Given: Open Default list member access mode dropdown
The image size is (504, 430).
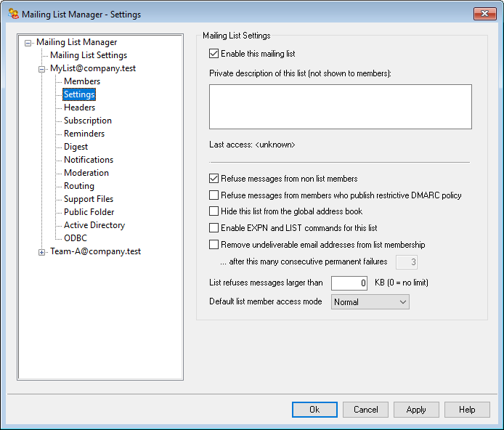Looking at the screenshot, I should 370,302.
